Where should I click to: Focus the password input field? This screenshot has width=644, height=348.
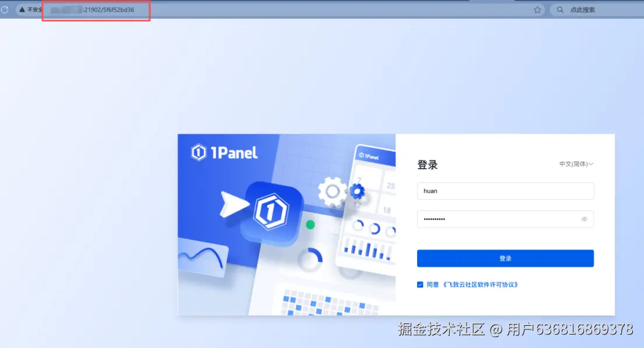point(505,219)
